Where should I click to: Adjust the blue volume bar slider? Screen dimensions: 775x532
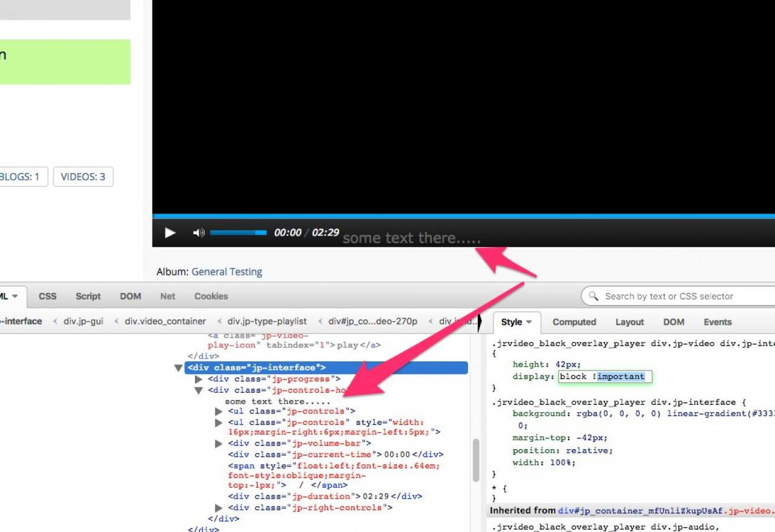click(x=238, y=232)
